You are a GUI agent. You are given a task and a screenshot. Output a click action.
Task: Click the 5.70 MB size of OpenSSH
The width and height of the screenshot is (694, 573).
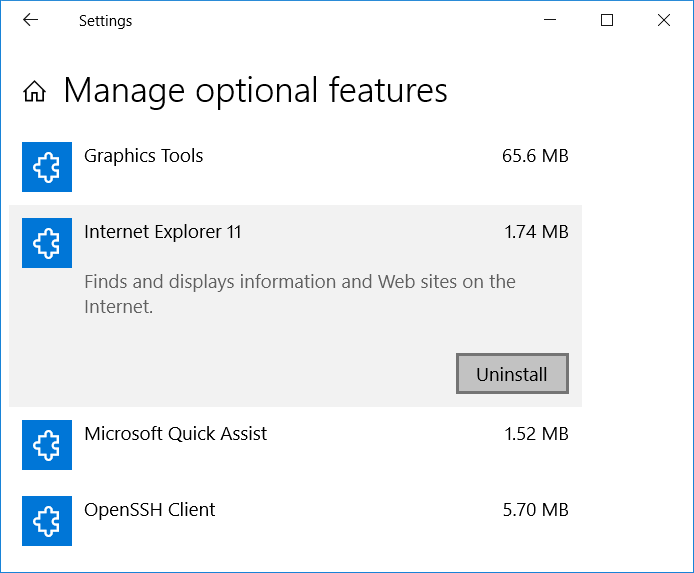point(535,510)
